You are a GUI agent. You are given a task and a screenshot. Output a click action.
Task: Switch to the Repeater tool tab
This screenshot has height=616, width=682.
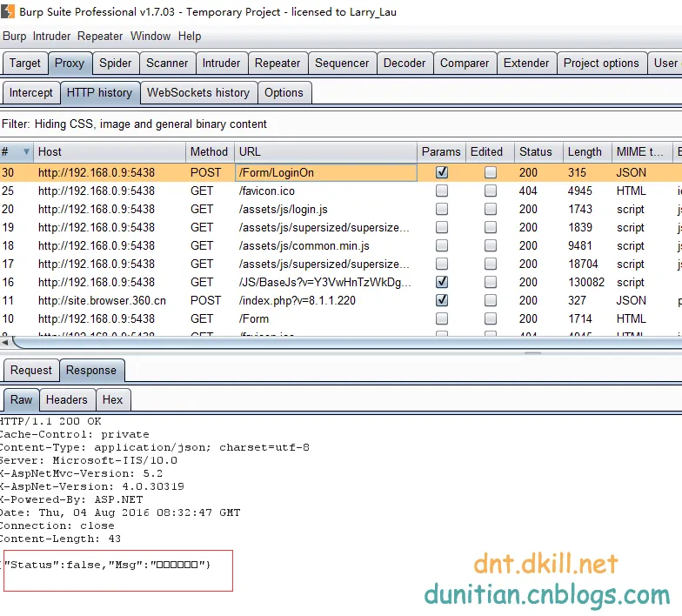[x=277, y=63]
